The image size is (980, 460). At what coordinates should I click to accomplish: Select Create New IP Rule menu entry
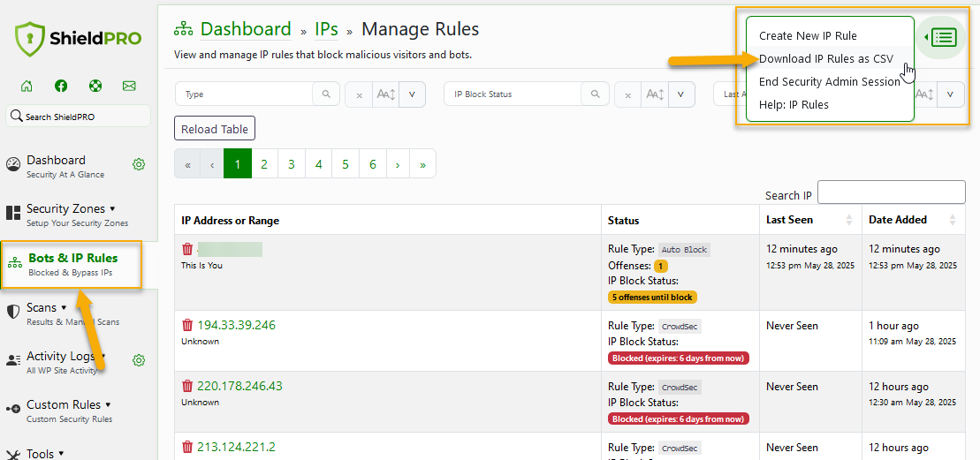(x=809, y=35)
